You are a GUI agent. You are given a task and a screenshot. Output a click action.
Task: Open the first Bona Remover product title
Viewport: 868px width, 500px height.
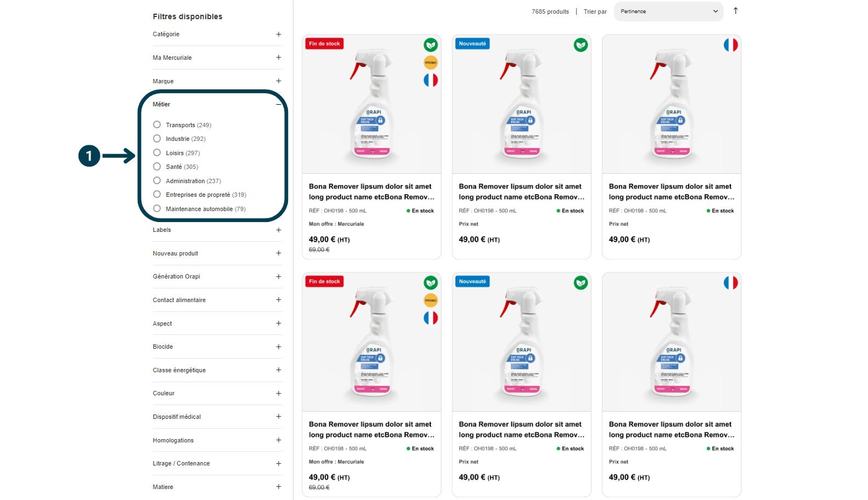coord(371,192)
